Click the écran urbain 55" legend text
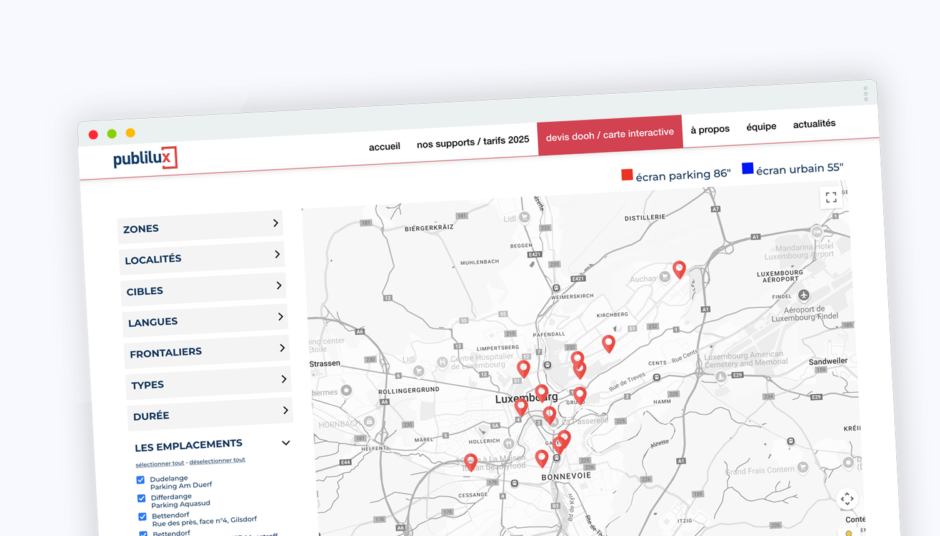 (x=800, y=169)
